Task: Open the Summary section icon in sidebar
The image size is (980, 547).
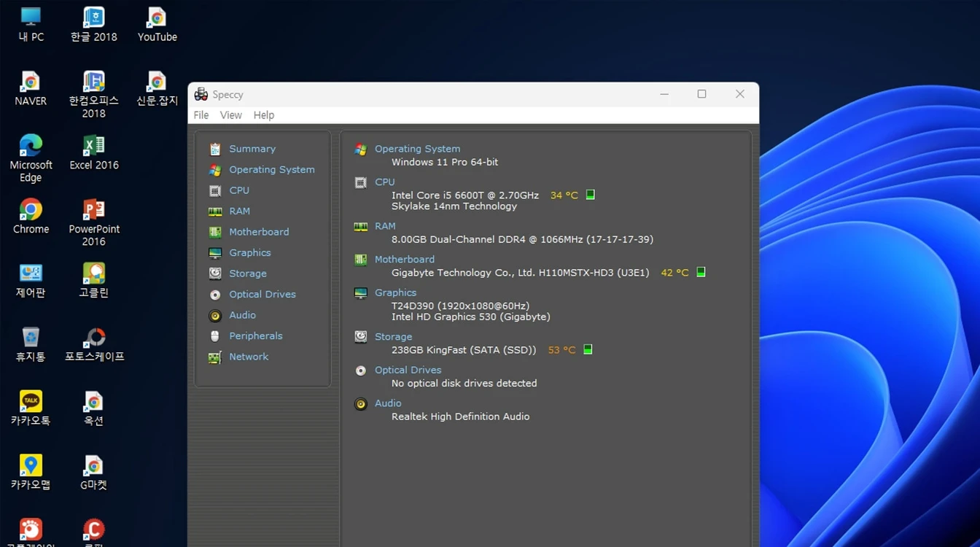Action: pos(215,149)
